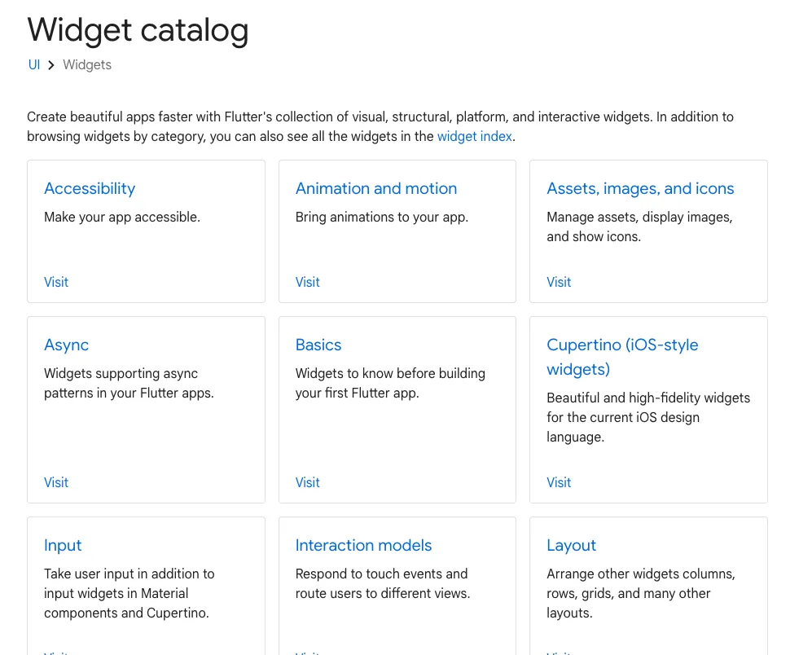Open the Input category heading
The height and width of the screenshot is (655, 812).
(x=63, y=546)
